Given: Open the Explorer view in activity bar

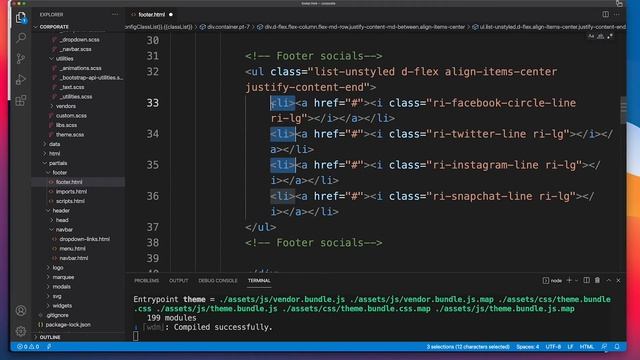Looking at the screenshot, I should [21, 18].
